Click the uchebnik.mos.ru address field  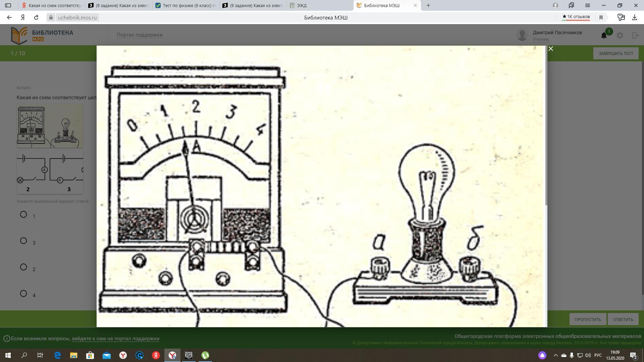(77, 17)
